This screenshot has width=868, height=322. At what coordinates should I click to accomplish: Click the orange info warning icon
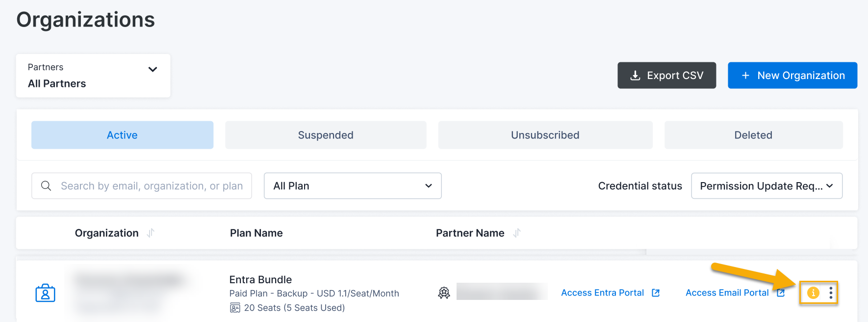tap(813, 293)
